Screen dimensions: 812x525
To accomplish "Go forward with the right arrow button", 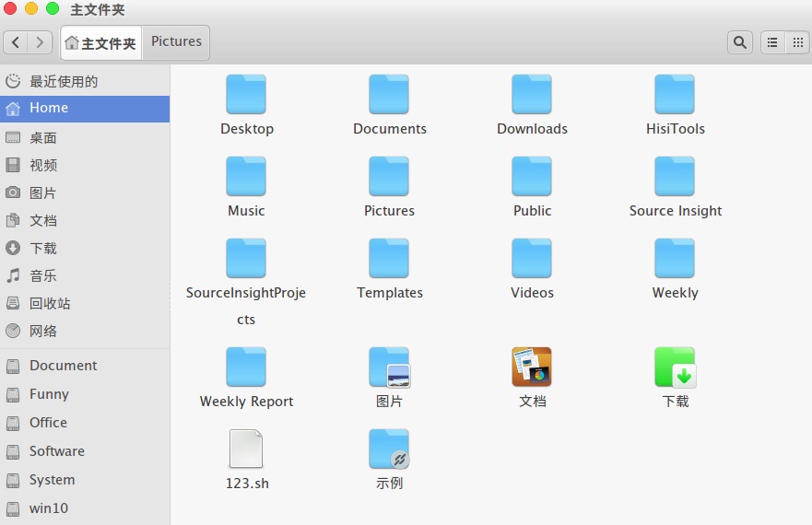I will (40, 42).
